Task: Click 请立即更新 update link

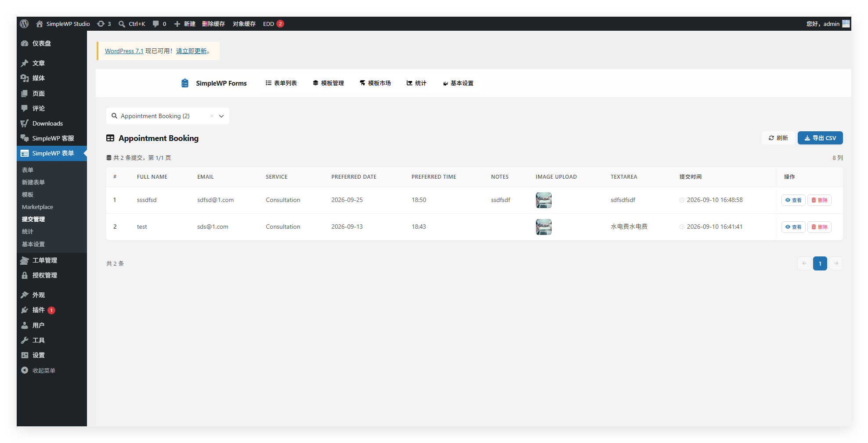Action: coord(192,51)
